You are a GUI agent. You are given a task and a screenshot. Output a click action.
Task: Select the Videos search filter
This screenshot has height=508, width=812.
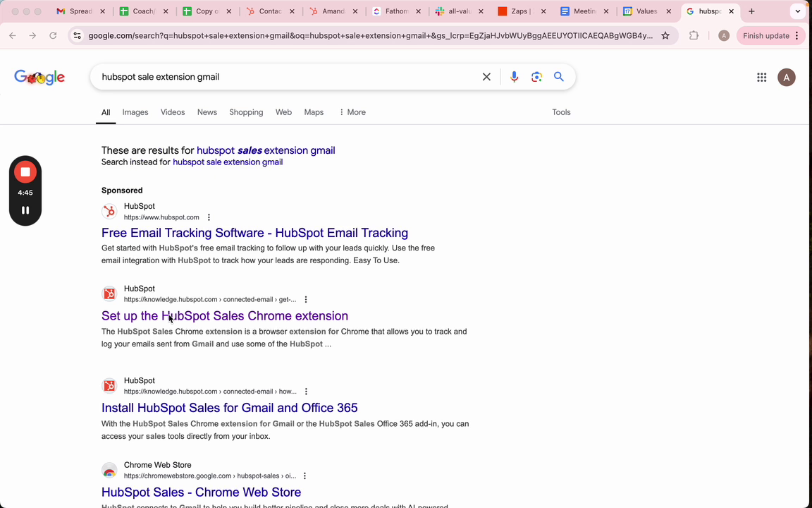click(173, 112)
